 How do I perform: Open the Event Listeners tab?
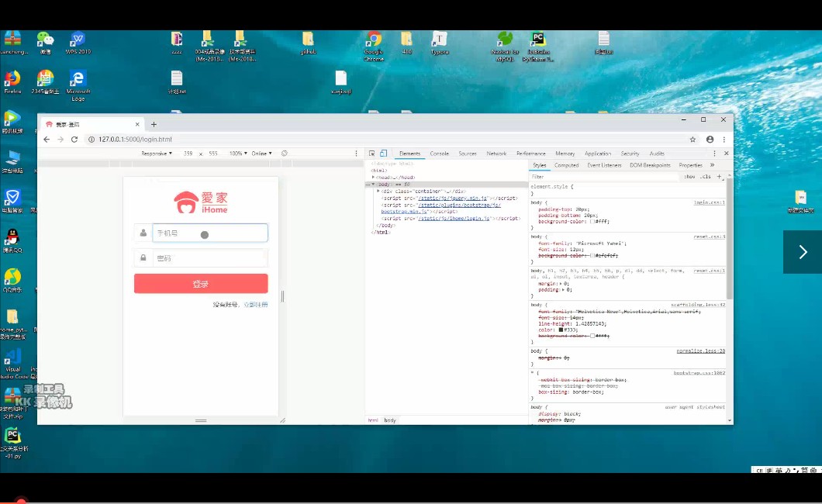[604, 165]
